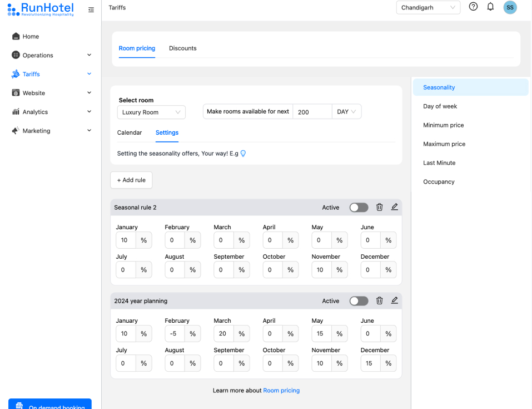
Task: Expand the Analytics menu chevron
Action: [90, 111]
